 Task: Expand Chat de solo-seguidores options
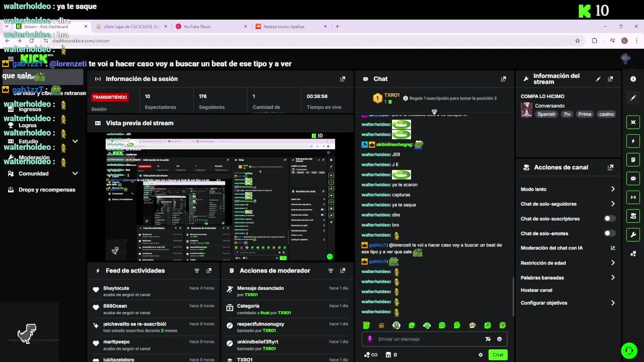[x=613, y=204]
